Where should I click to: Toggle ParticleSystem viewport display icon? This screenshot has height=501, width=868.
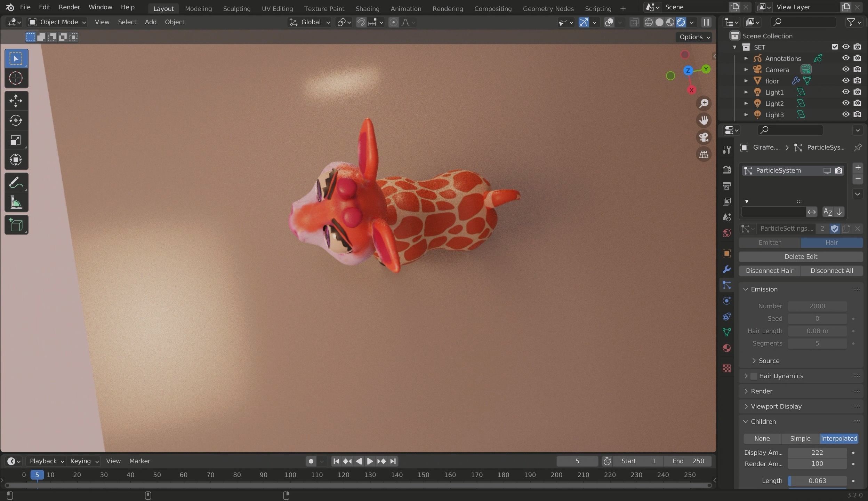(827, 170)
